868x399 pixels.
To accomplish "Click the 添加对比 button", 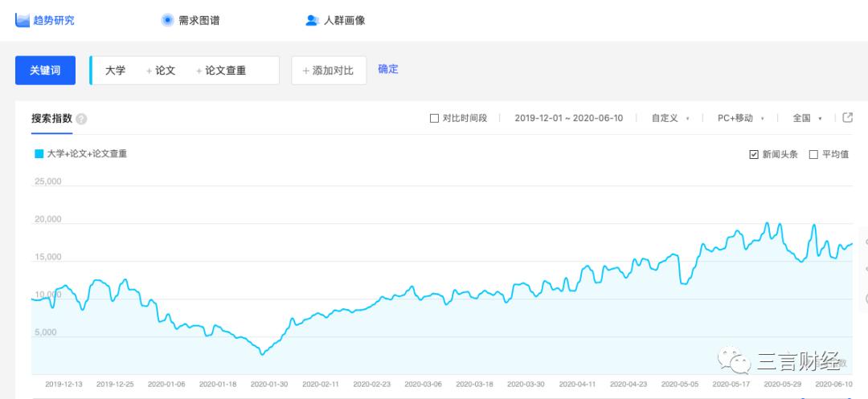I will (329, 70).
